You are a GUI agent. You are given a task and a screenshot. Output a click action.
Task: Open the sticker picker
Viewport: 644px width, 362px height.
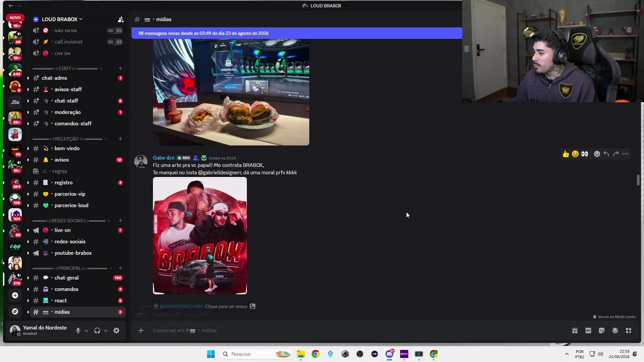coord(602,330)
